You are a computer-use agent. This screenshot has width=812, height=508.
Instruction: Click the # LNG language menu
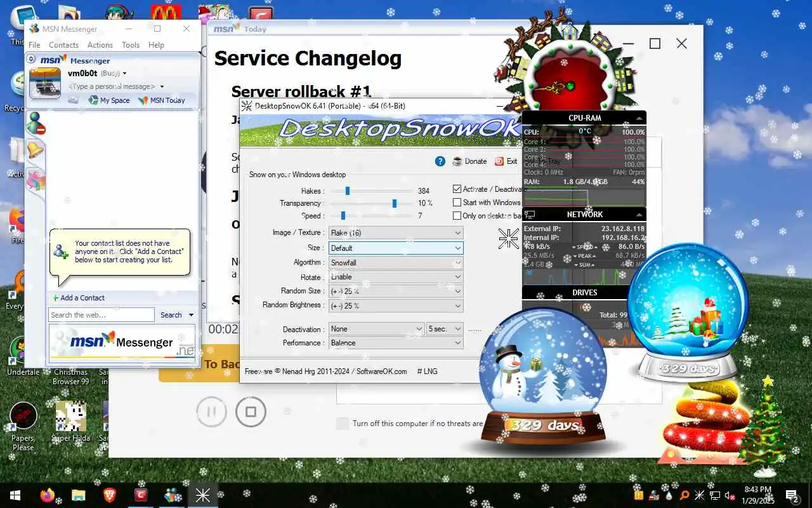427,371
